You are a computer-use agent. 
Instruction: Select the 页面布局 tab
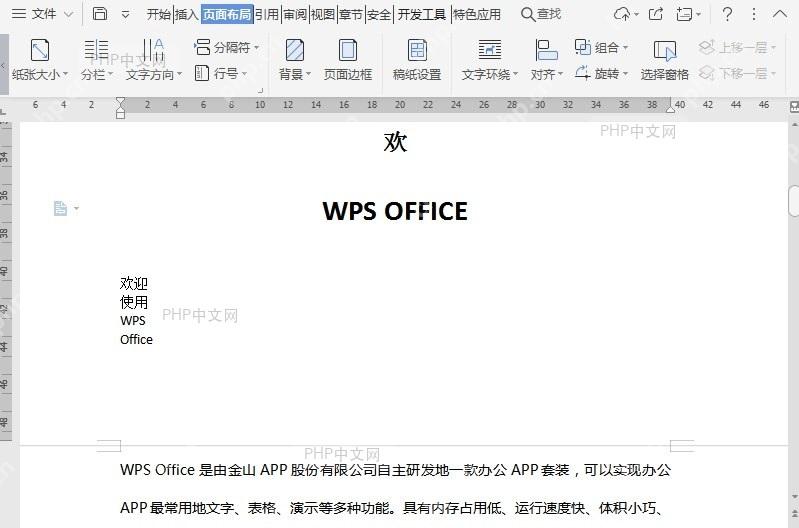tap(227, 14)
